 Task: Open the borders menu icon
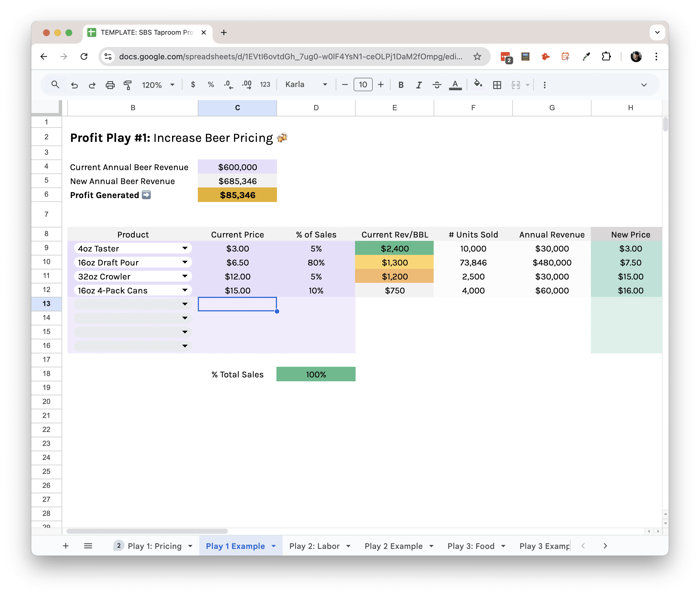click(x=497, y=84)
